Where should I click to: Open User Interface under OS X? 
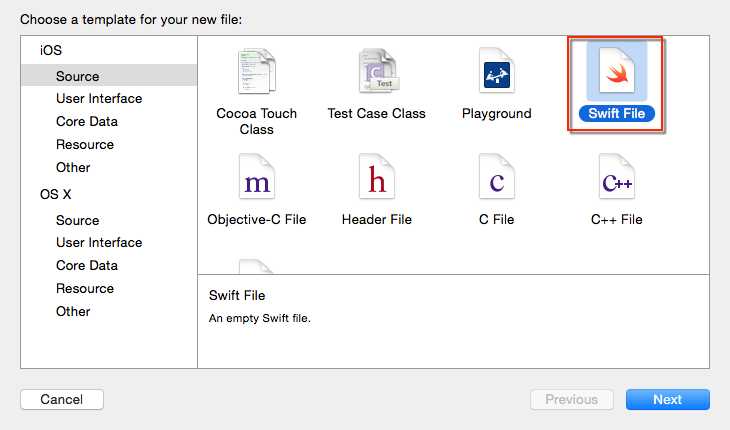(99, 242)
